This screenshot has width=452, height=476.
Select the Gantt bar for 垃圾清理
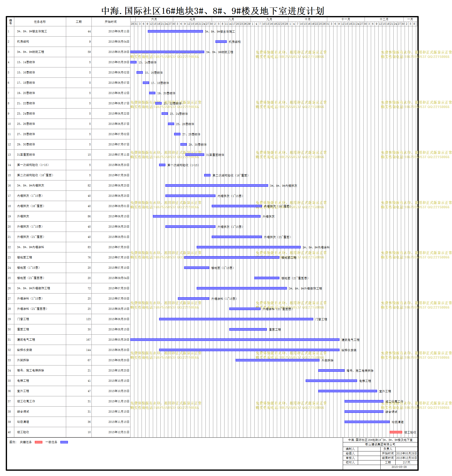[x=367, y=422]
